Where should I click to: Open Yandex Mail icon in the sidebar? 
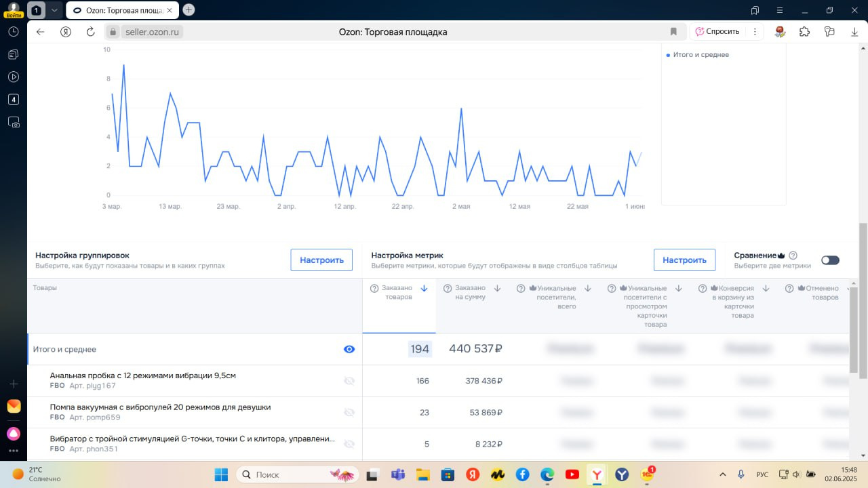click(14, 406)
